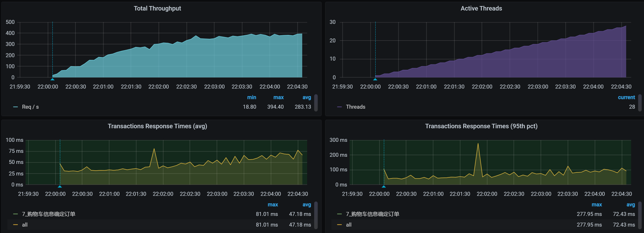644x233 pixels.
Task: Click the tallest spike in the 95th pct chart
Action: pyautogui.click(x=478, y=144)
